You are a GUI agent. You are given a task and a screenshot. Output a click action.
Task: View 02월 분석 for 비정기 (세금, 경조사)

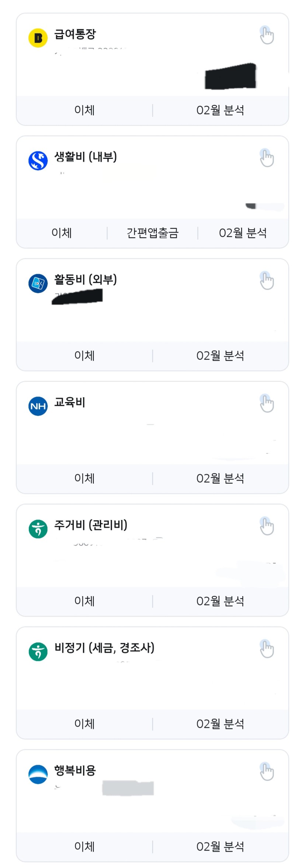[x=220, y=724]
